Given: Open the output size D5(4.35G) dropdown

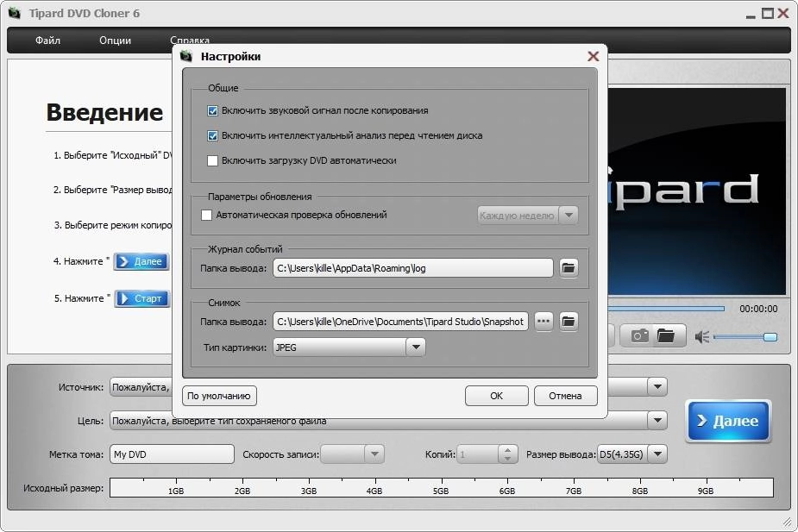Looking at the screenshot, I should click(657, 454).
